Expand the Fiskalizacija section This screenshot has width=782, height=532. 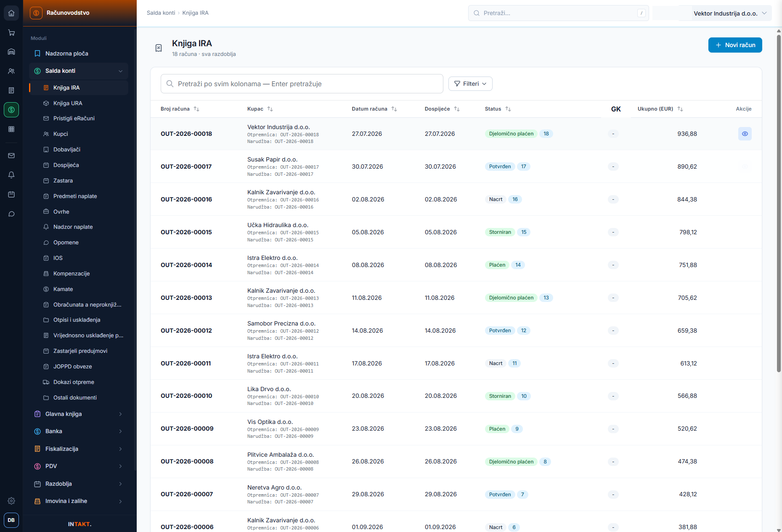click(x=79, y=449)
